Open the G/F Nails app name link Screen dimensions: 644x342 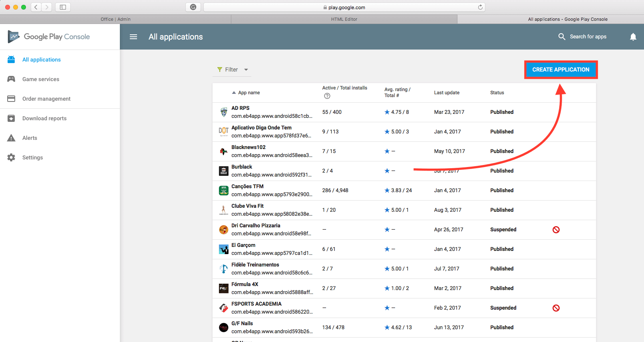point(242,324)
